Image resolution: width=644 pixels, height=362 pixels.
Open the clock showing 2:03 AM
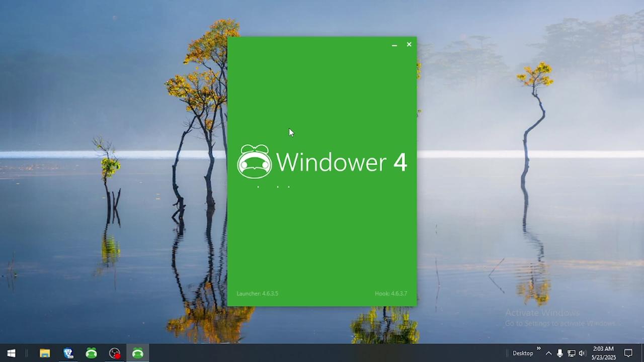click(x=603, y=353)
